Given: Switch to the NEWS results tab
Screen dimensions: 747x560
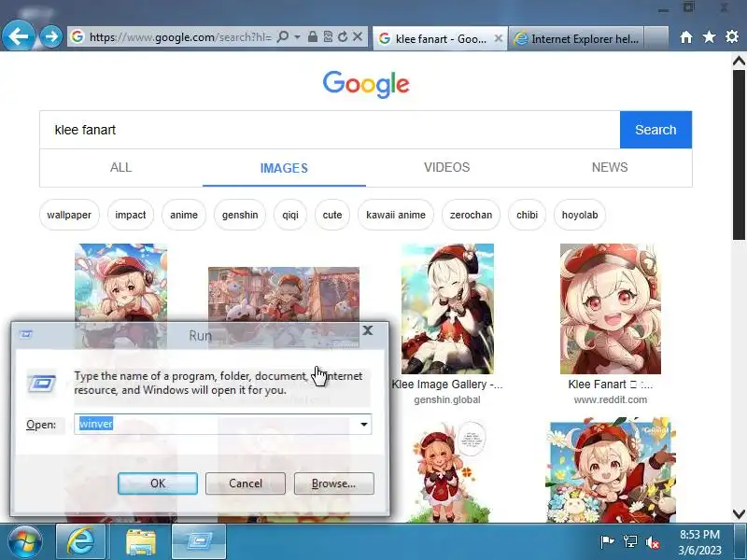Looking at the screenshot, I should tap(610, 168).
